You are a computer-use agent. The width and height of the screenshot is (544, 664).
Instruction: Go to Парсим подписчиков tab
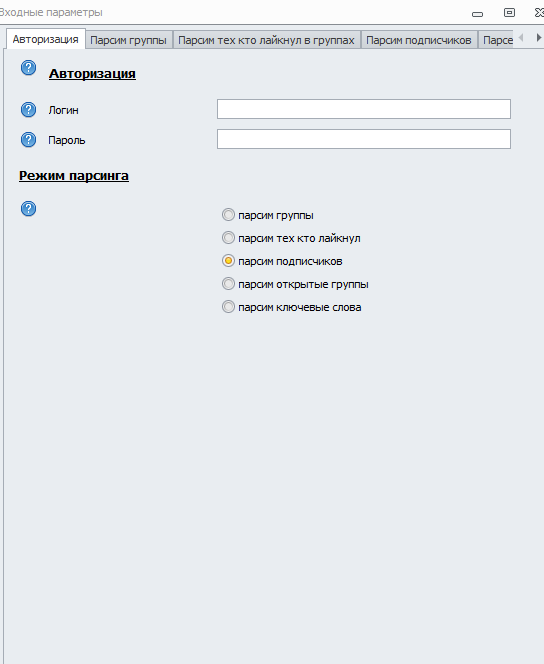pos(419,40)
